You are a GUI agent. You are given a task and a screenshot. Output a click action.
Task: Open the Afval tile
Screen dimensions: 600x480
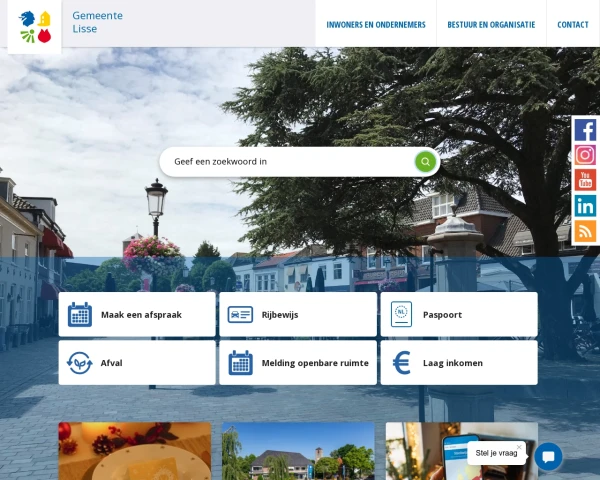coord(137,363)
